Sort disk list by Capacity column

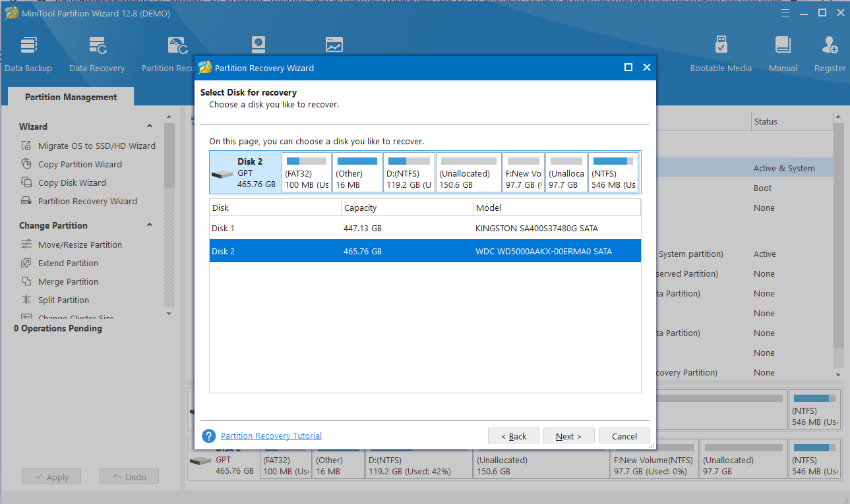point(408,208)
